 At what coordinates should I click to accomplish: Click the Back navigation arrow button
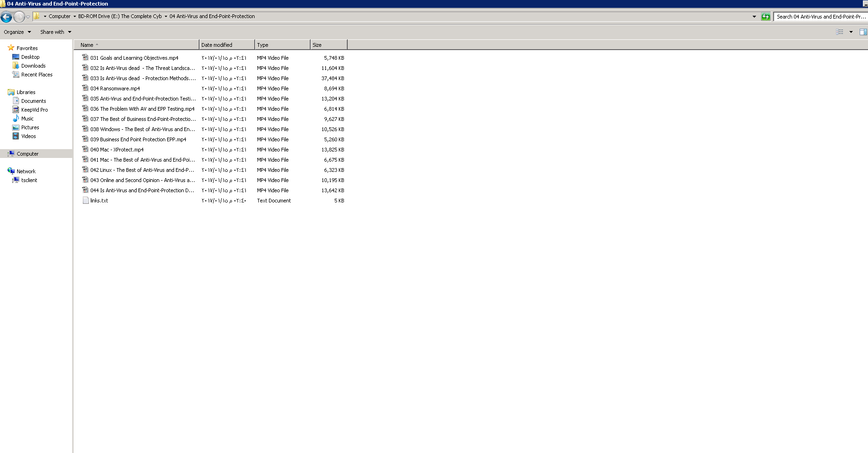[6, 17]
